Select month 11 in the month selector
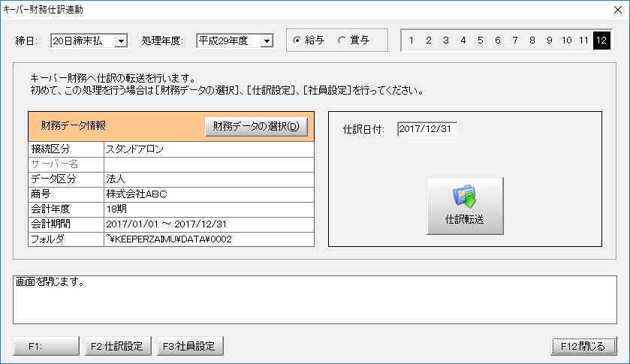The image size is (630, 364). [583, 41]
